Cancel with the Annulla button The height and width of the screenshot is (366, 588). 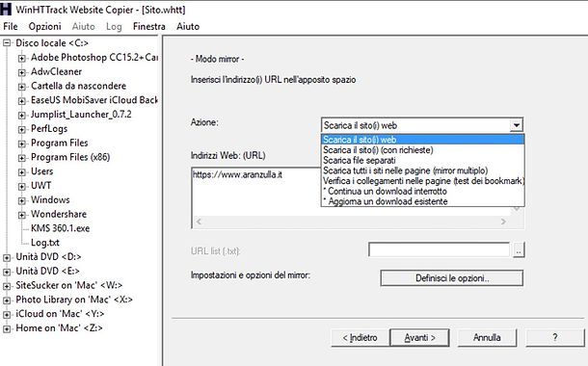[x=487, y=338]
